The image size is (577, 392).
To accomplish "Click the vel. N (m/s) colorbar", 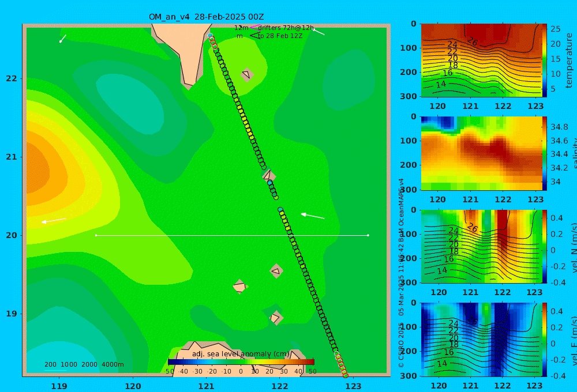I will (x=545, y=246).
